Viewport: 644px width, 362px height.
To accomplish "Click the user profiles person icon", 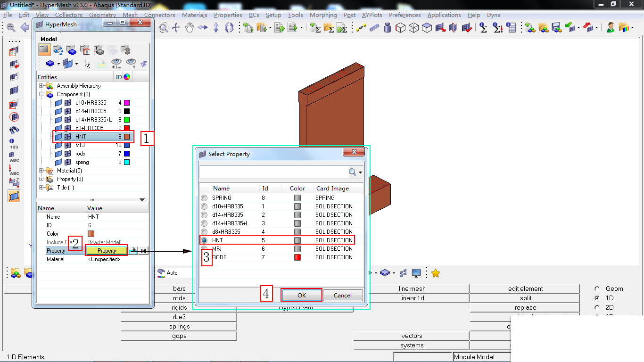I will click(x=611, y=28).
